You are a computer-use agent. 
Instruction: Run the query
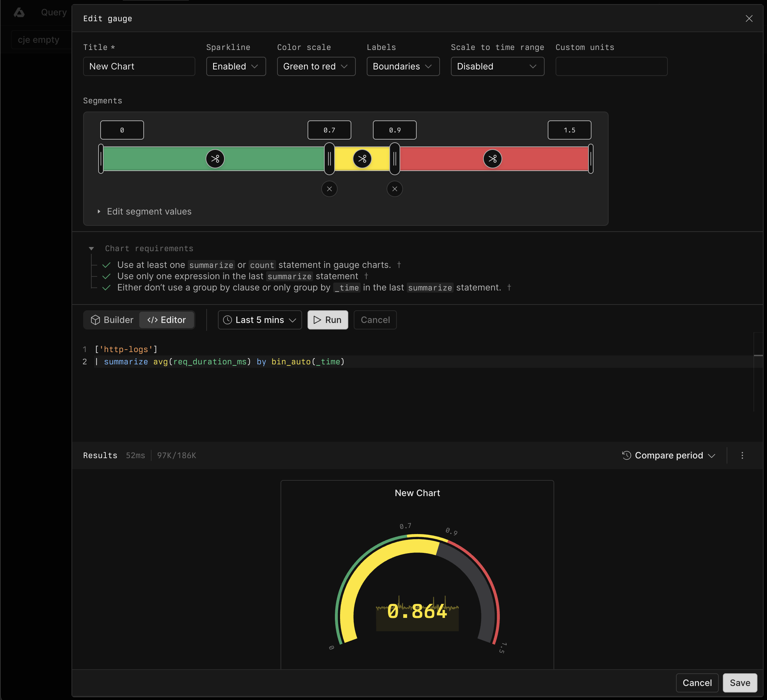click(328, 320)
